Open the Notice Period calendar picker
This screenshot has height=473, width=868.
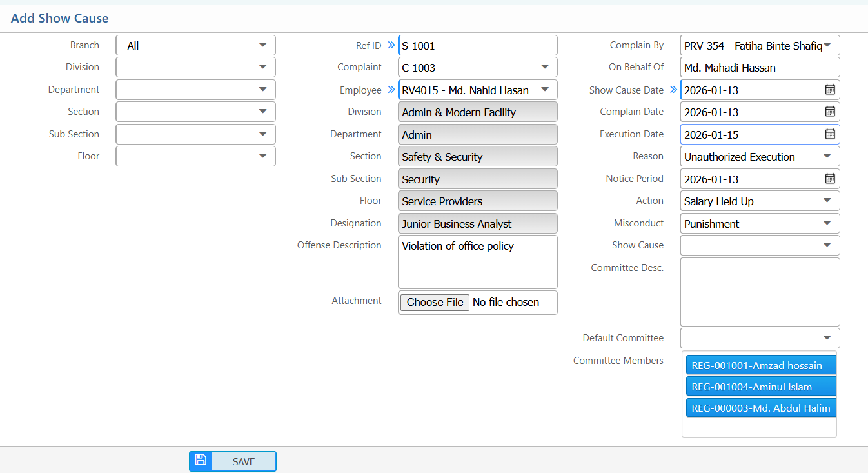tap(831, 179)
